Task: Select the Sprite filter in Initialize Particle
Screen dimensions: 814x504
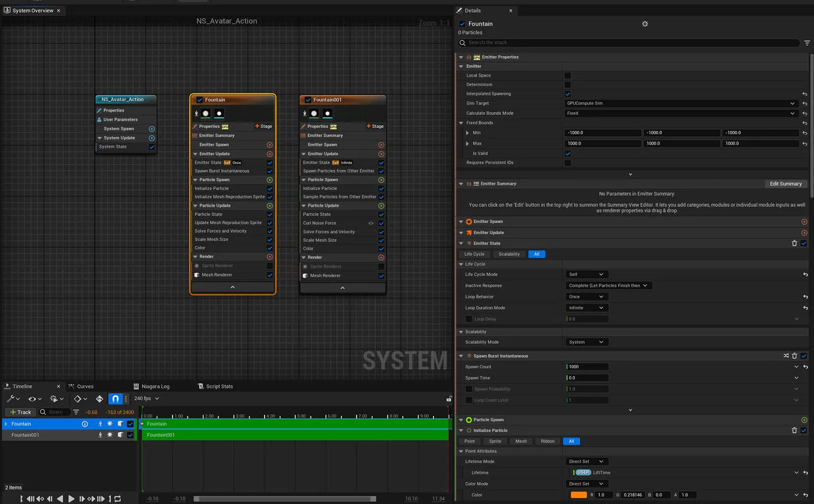Action: point(495,441)
